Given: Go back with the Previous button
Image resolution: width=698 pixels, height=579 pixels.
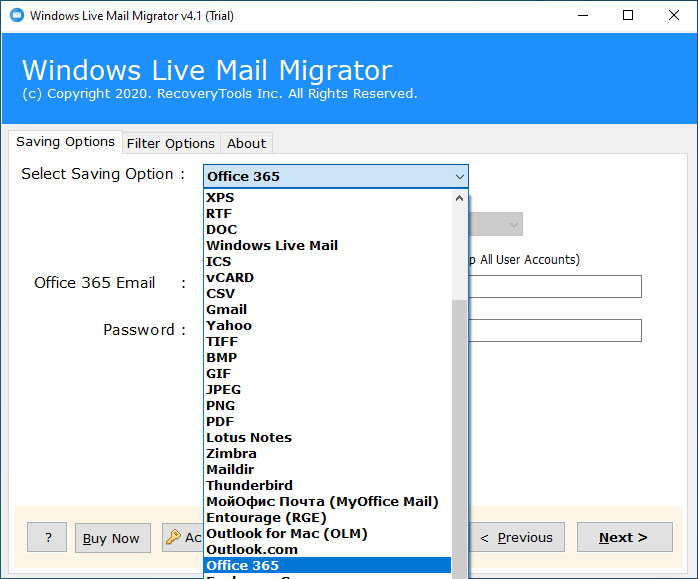Looking at the screenshot, I should click(x=517, y=537).
